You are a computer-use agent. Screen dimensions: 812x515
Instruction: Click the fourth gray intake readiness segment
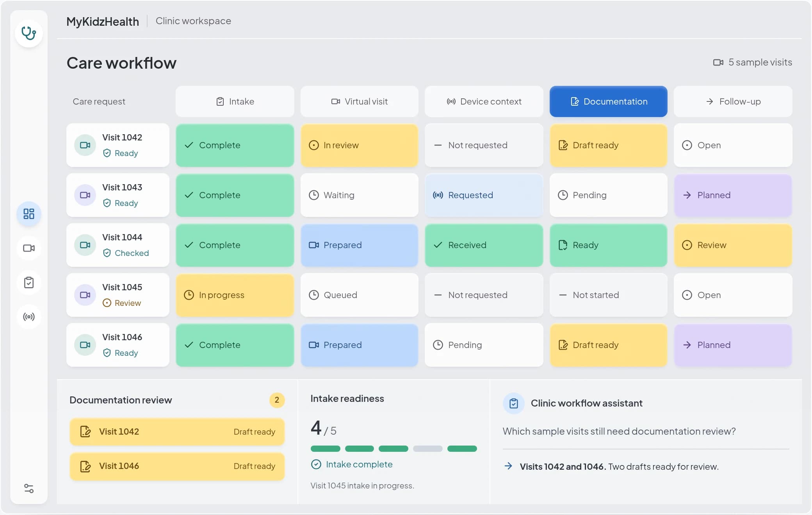[428, 449]
